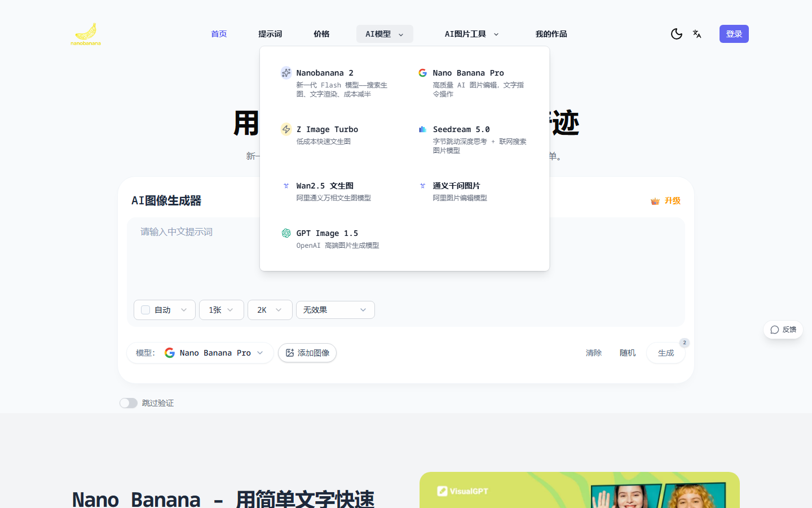Viewport: 812px width, 508px height.
Task: Open the 无效果 effect dropdown
Action: [336, 310]
